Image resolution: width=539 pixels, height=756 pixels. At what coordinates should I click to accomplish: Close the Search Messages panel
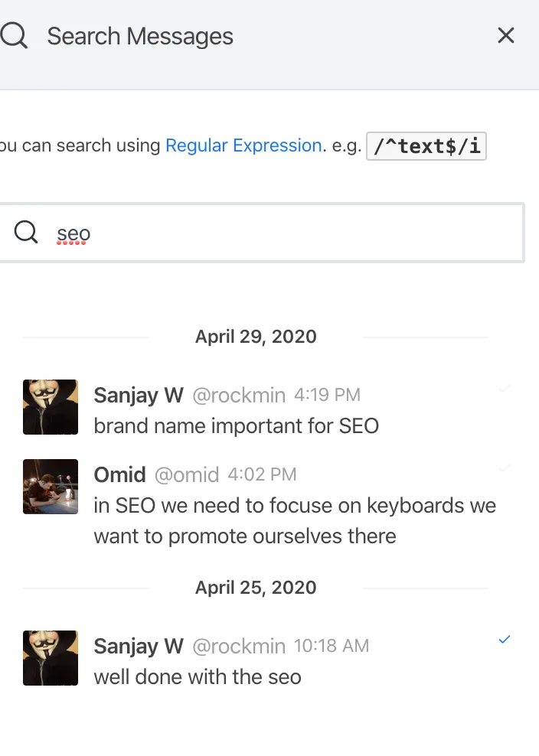(506, 35)
